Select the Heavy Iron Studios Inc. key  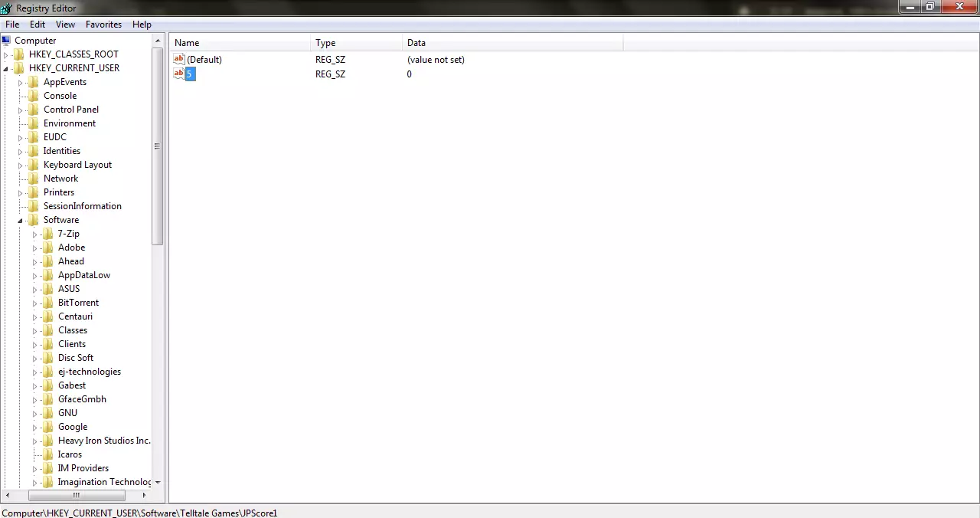104,441
